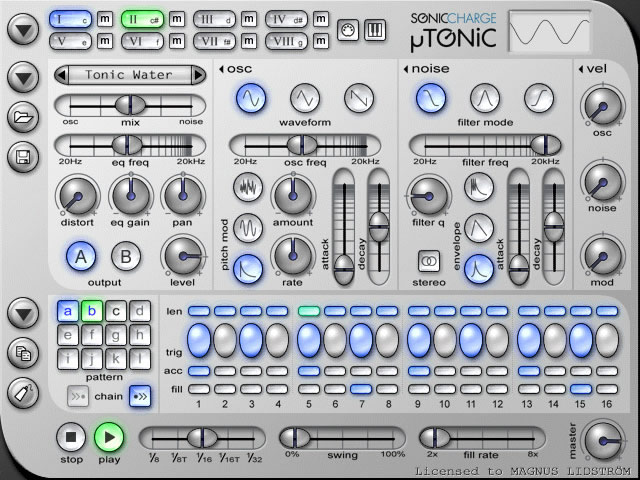Start pattern playback
The width and height of the screenshot is (640, 480).
click(109, 437)
